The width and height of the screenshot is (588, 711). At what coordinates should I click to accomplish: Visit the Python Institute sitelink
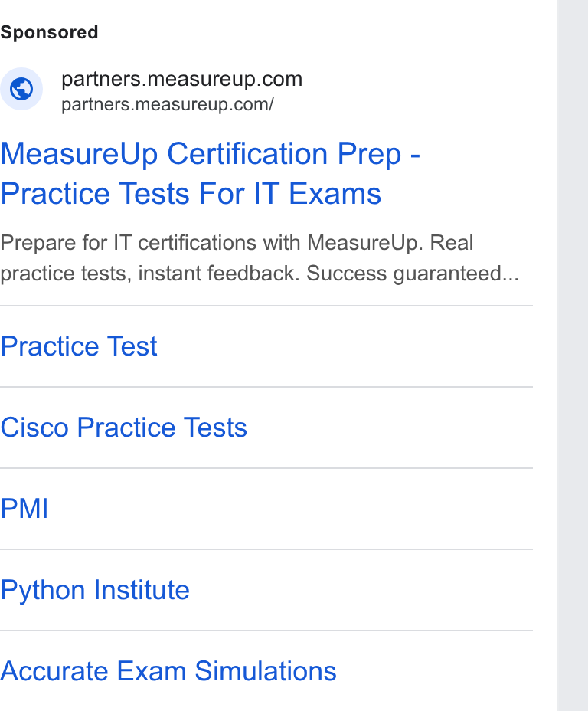(x=95, y=590)
